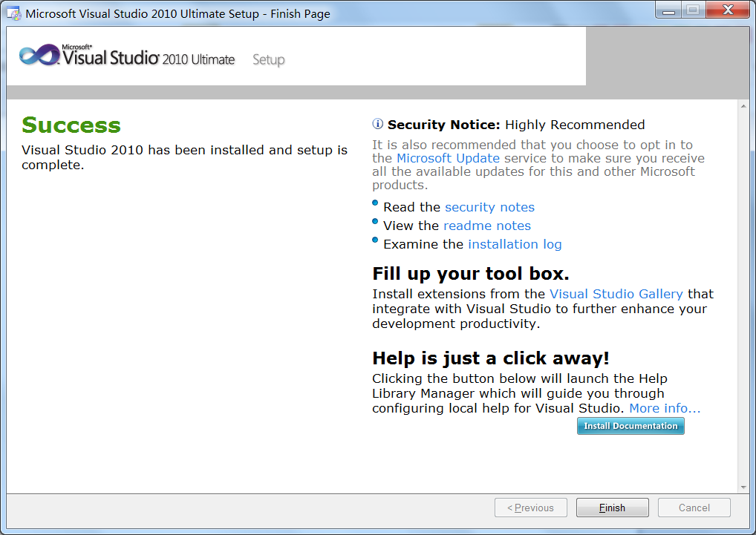Viewport: 756px width, 535px height.
Task: Click the Visual Studio infinity logo
Action: tap(39, 56)
